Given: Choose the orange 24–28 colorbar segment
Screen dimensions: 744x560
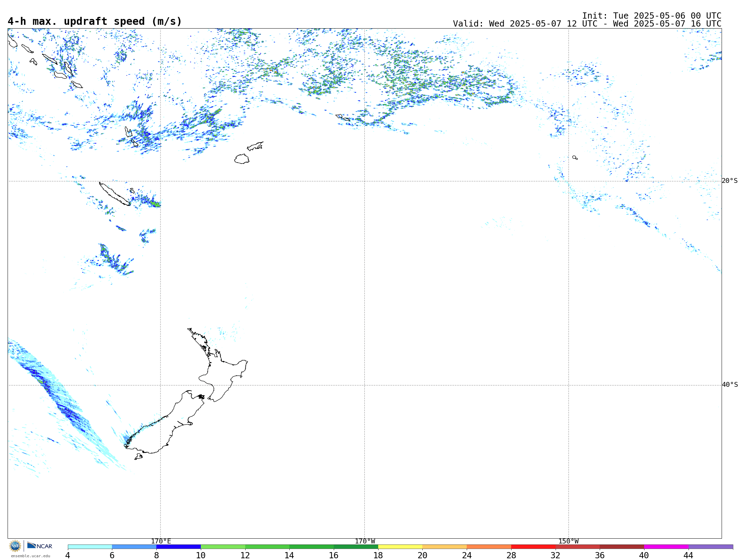Looking at the screenshot, I should [x=489, y=547].
